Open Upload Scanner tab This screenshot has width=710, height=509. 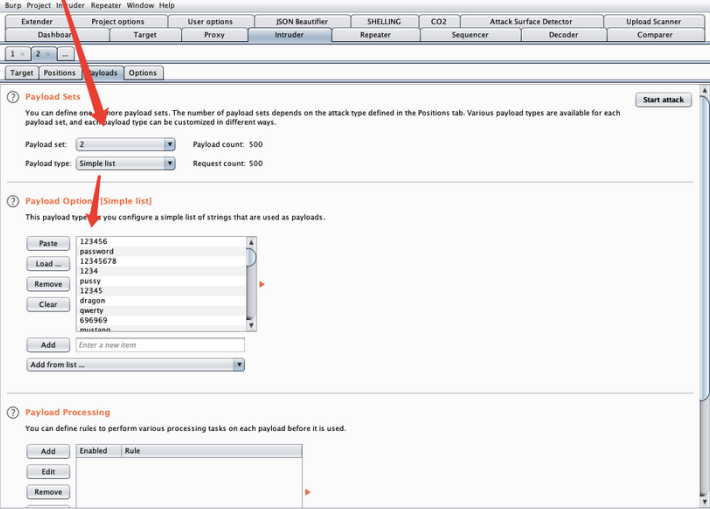[x=653, y=21]
